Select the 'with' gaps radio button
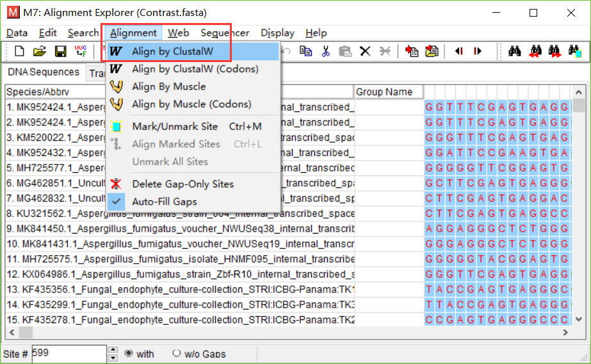 129,353
